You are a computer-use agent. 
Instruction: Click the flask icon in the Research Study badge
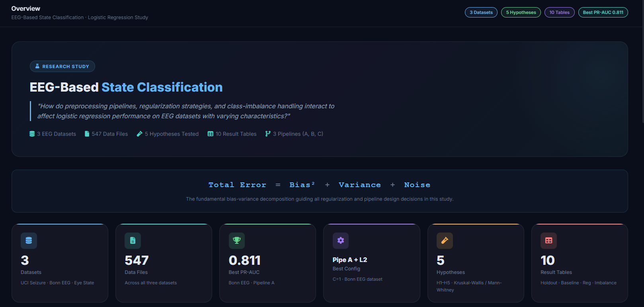37,66
